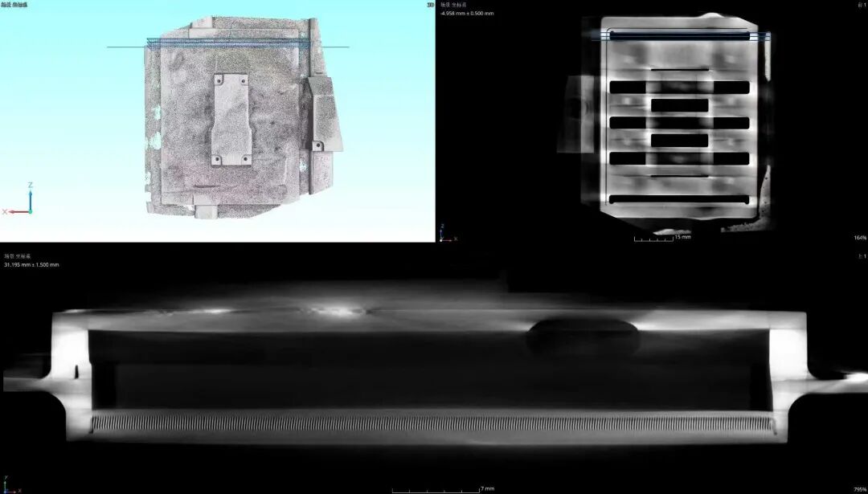This screenshot has width=868, height=494.
Task: Click the 31.195 mm ± 1.500 mm slice position
Action: 31,265
